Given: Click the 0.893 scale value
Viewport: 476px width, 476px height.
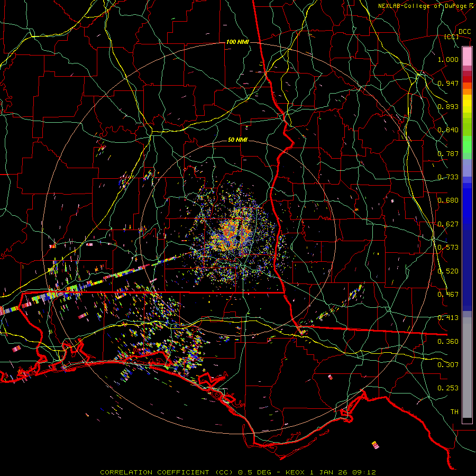Looking at the screenshot, I should [x=448, y=106].
